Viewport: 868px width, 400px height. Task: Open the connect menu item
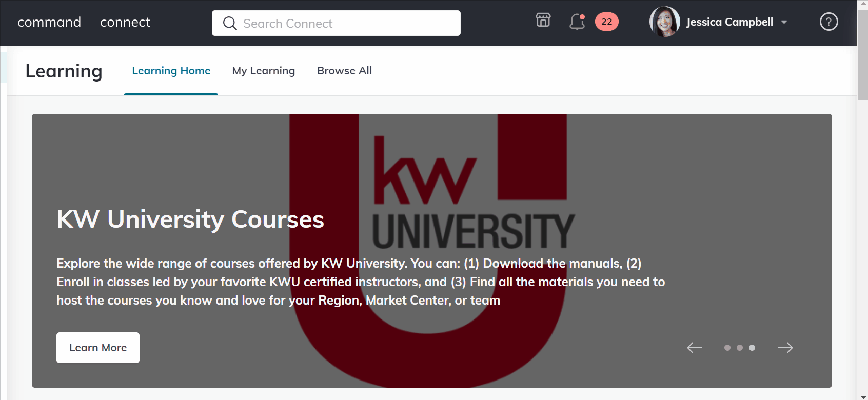(125, 22)
